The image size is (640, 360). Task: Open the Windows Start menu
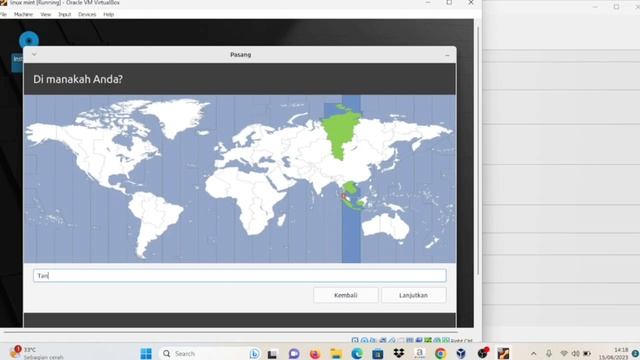click(x=146, y=353)
